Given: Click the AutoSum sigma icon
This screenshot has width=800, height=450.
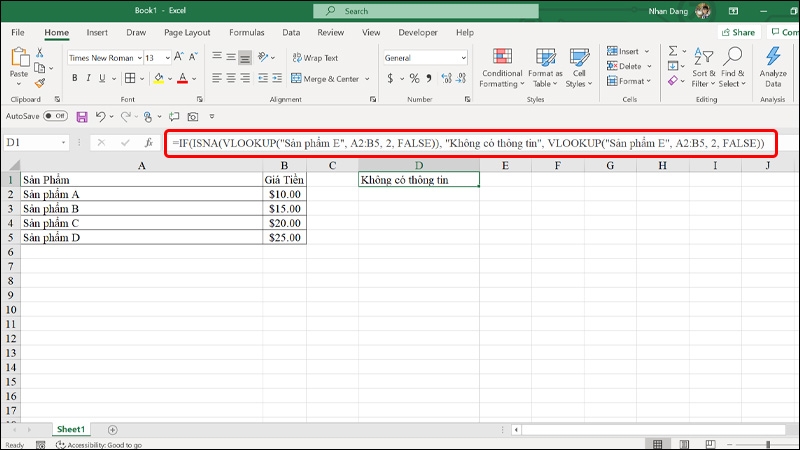Looking at the screenshot, I should pyautogui.click(x=673, y=51).
